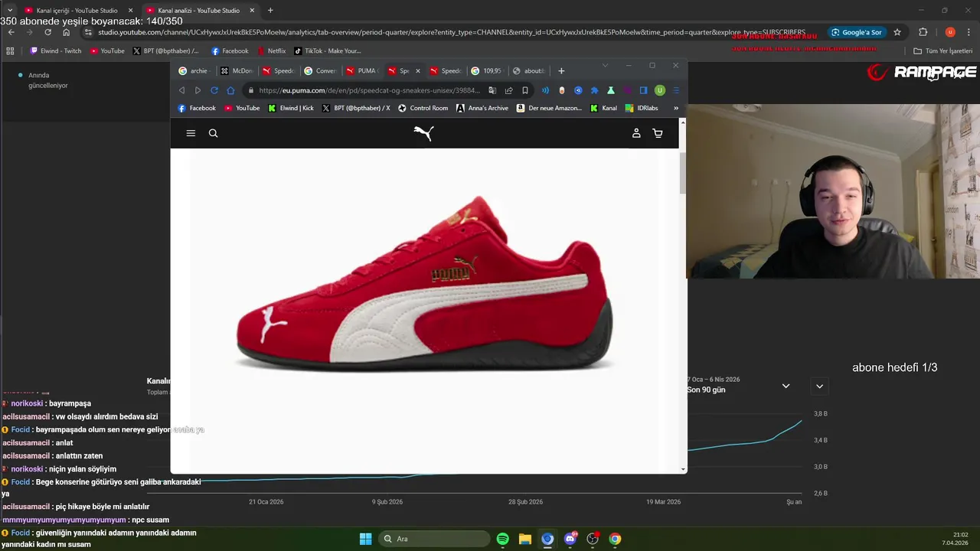This screenshot has height=551, width=980.
Task: Open Facebook bookmark in the Puma browser
Action: click(x=197, y=108)
